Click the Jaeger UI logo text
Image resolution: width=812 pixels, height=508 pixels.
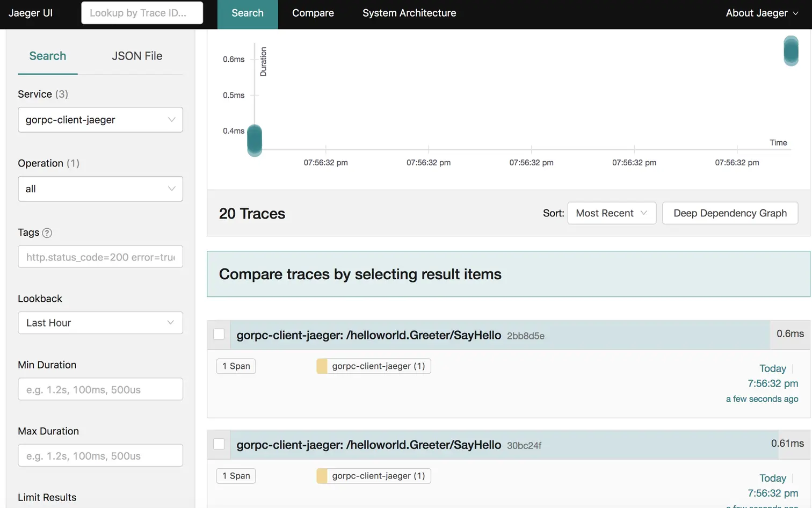coord(31,13)
